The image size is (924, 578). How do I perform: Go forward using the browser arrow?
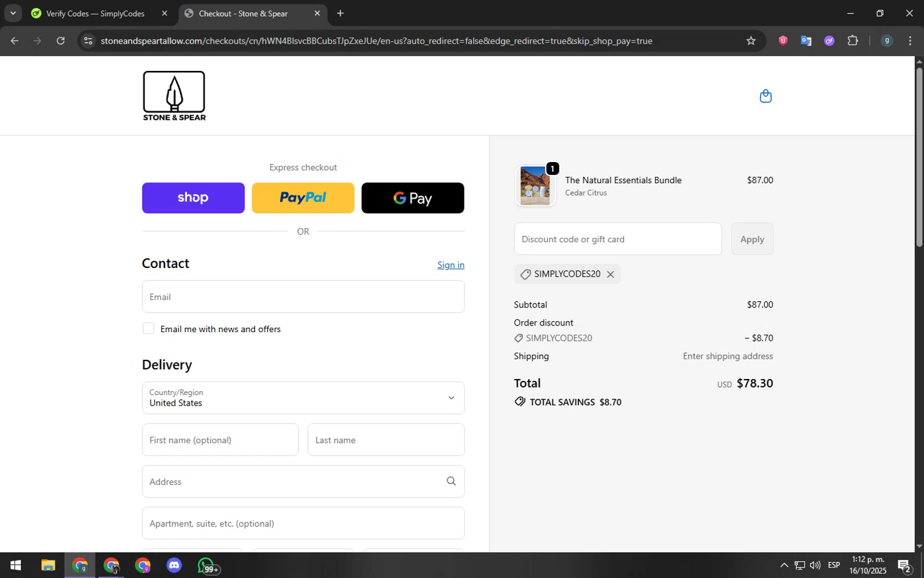38,41
